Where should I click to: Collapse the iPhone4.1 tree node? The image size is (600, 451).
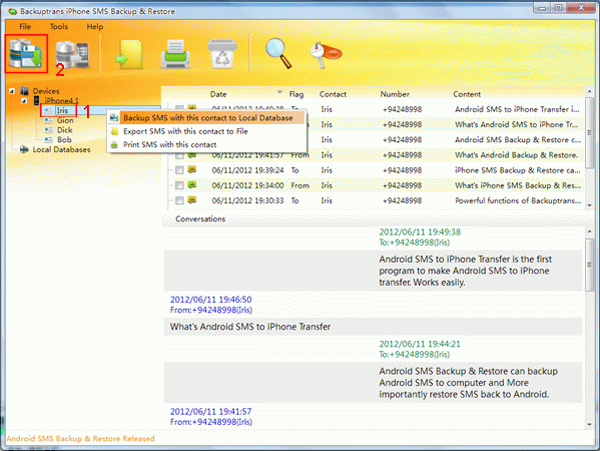24,101
